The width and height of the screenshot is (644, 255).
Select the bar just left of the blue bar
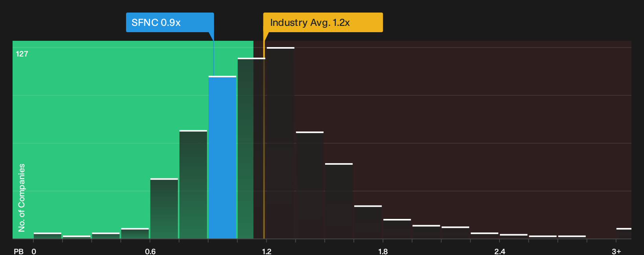tap(193, 184)
